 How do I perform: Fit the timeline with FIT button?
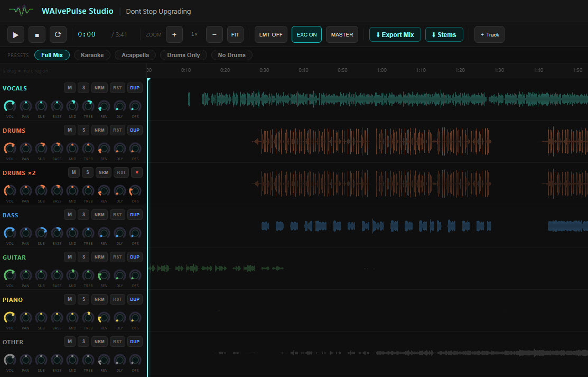pos(235,34)
